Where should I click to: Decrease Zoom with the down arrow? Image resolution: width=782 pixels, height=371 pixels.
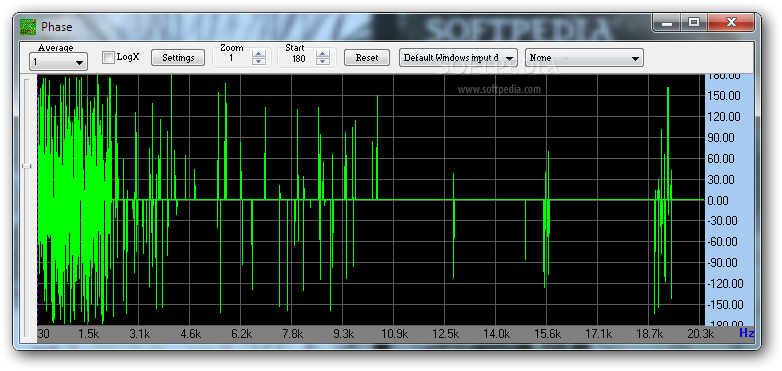pos(258,61)
